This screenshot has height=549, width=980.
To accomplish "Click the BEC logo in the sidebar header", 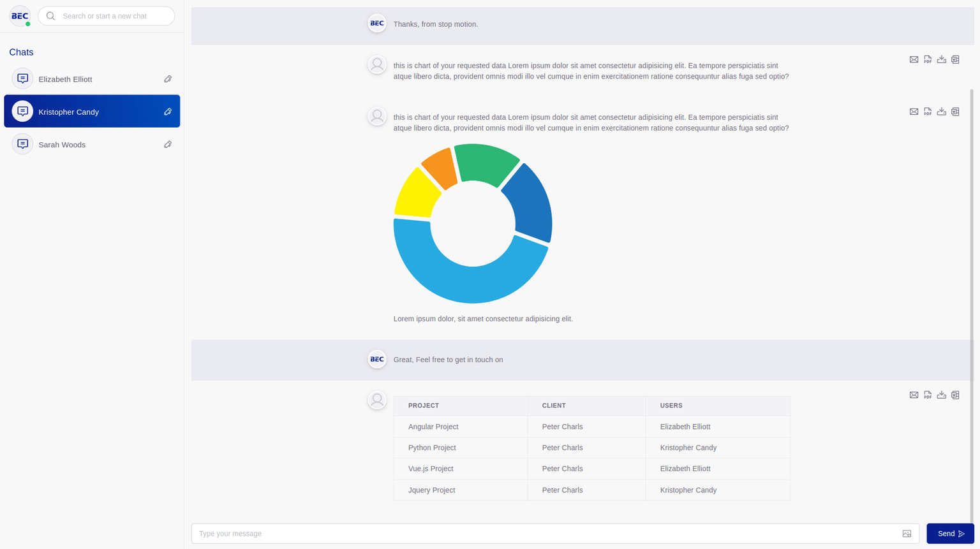I will click(20, 16).
